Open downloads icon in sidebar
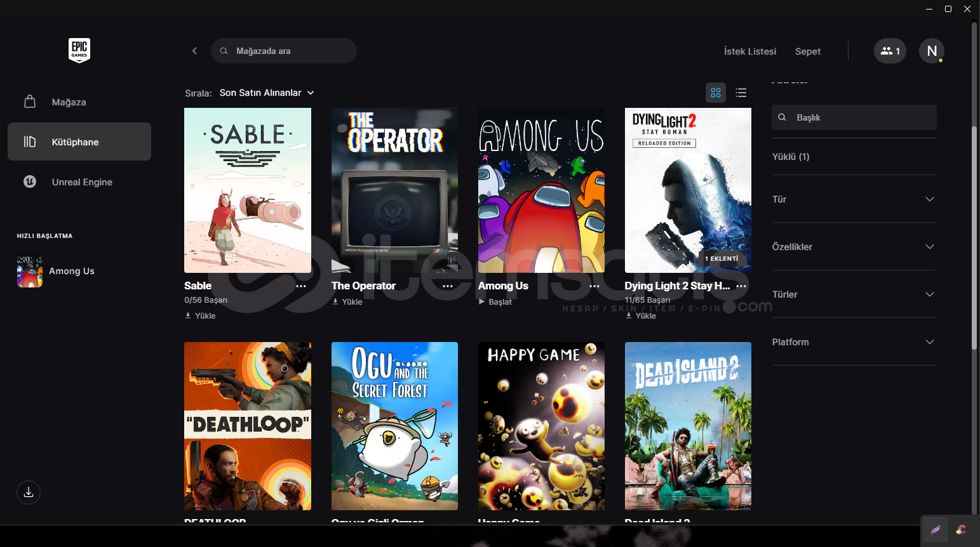The height and width of the screenshot is (547, 980). 29,492
